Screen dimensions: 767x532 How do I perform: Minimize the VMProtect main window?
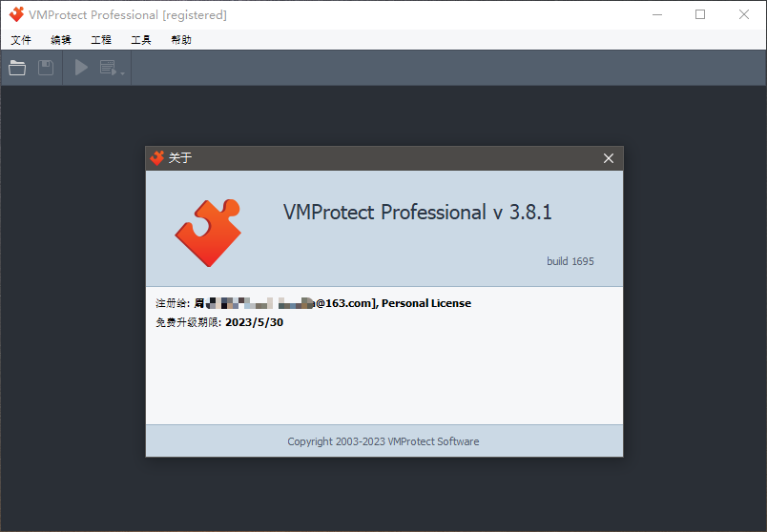pos(657,14)
